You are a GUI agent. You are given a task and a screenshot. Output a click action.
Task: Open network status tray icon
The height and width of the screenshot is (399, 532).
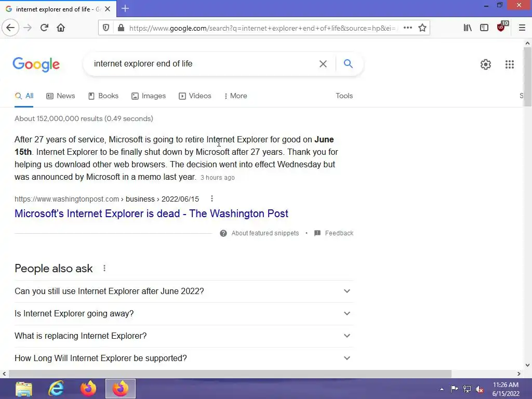[x=467, y=389]
